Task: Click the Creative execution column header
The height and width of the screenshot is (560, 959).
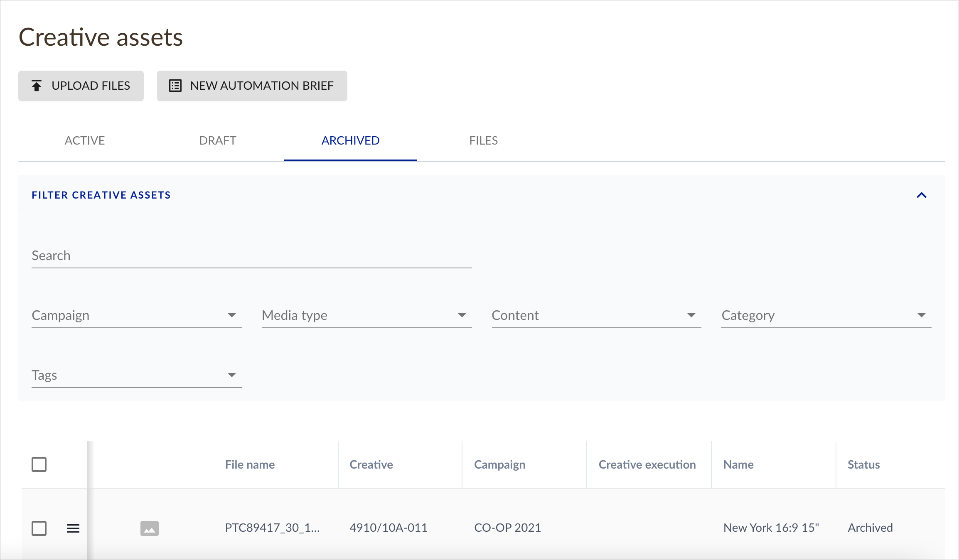Action: coord(647,464)
